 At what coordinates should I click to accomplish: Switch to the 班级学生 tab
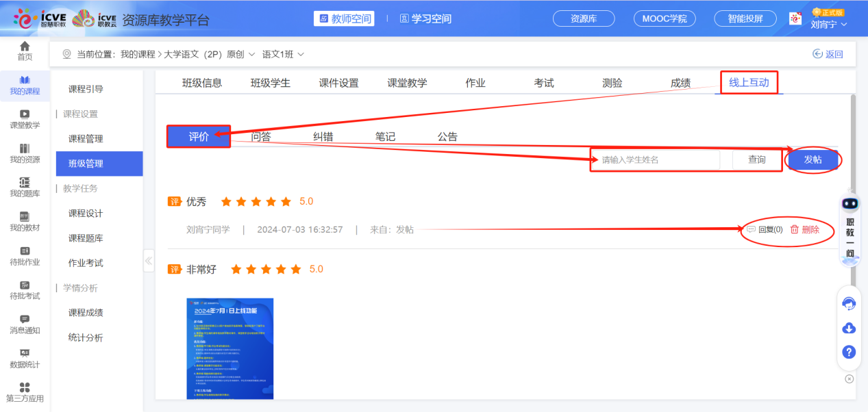269,82
